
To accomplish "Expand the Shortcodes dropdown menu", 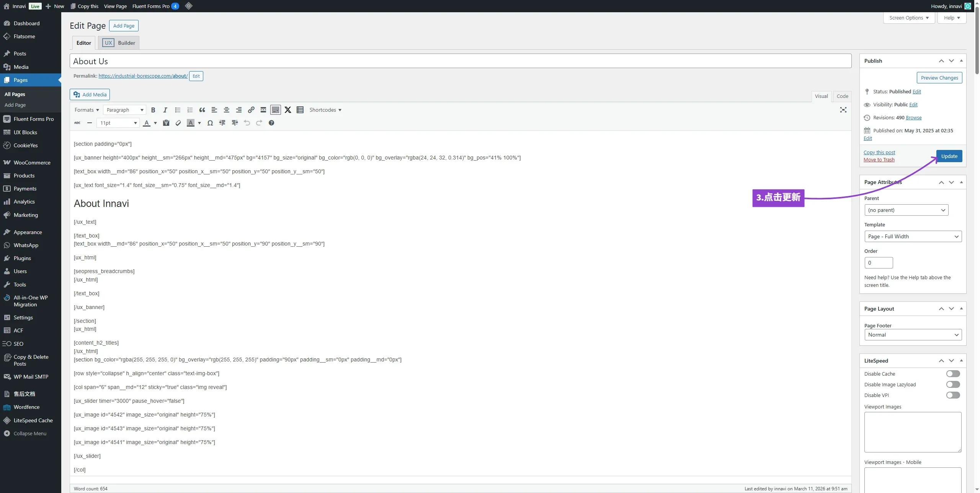I will pyautogui.click(x=325, y=110).
